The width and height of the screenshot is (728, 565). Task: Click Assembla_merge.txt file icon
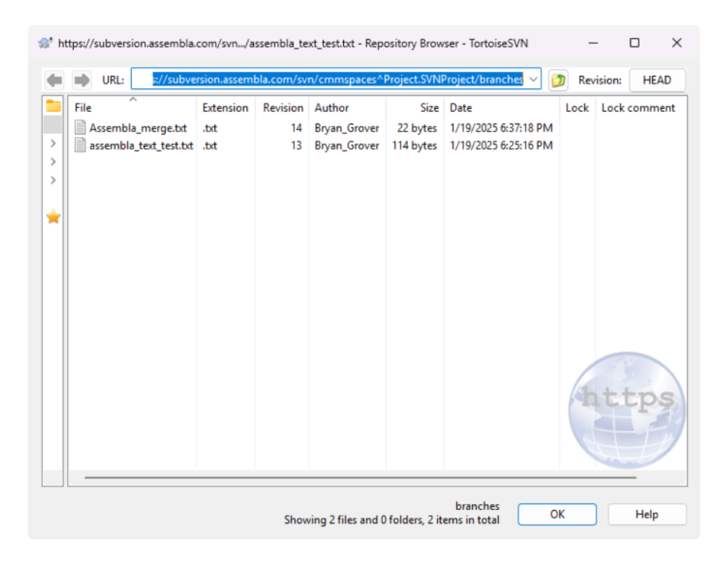coord(81,127)
